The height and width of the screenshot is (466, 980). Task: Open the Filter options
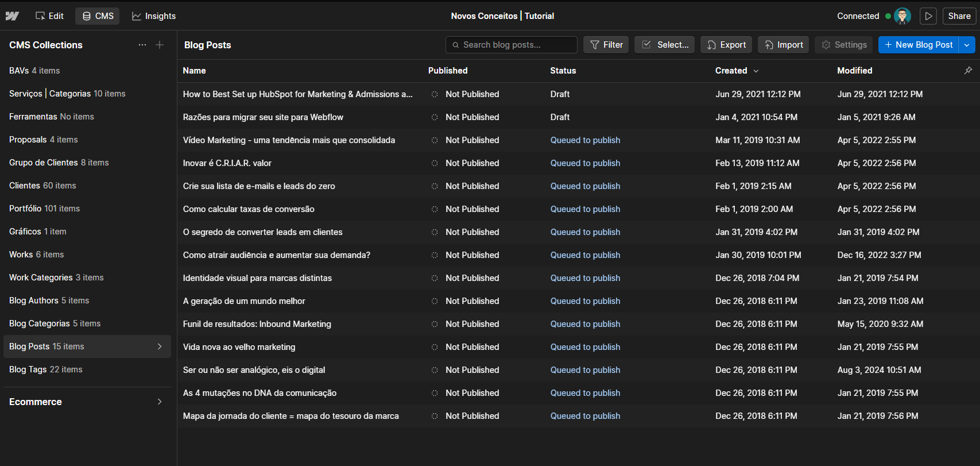(606, 45)
